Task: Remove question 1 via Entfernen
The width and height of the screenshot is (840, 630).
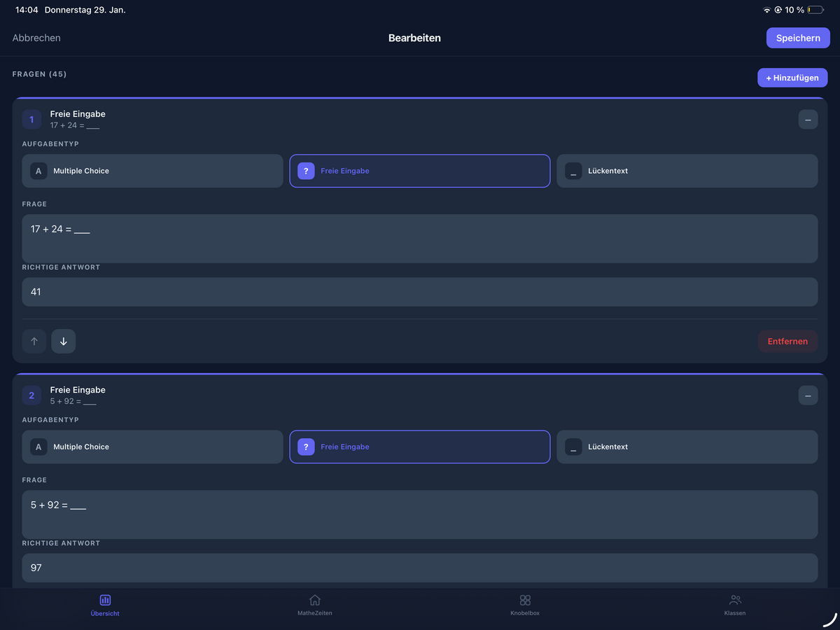Action: point(787,341)
